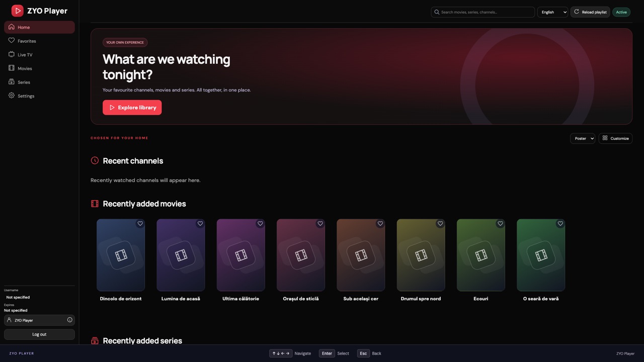The width and height of the screenshot is (644, 362).
Task: Click the Active status badge
Action: pos(621,12)
